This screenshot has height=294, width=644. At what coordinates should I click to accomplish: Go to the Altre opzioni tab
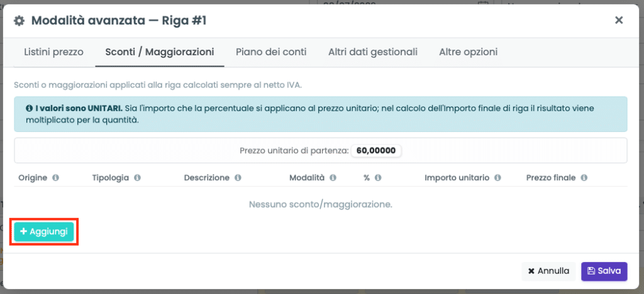tap(468, 52)
